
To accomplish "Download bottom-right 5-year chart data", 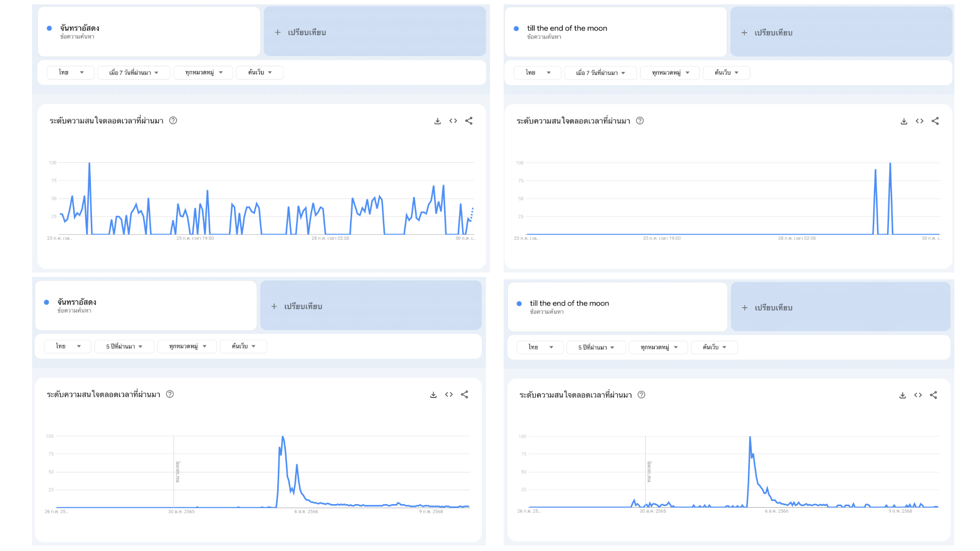I will pos(902,395).
